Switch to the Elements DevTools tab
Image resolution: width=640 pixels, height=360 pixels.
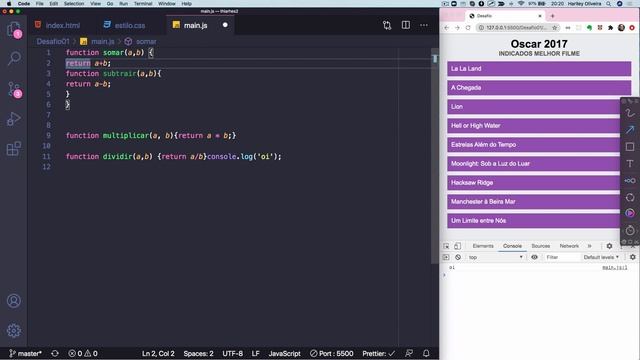tap(483, 246)
